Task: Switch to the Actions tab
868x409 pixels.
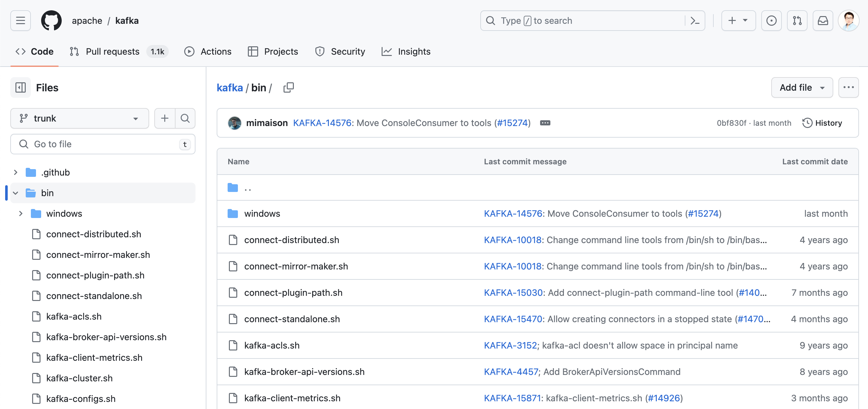Action: [208, 51]
